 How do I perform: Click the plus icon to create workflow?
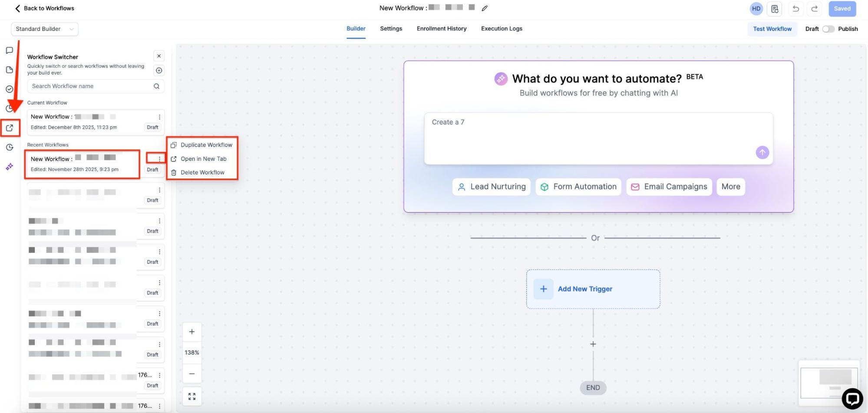(159, 70)
